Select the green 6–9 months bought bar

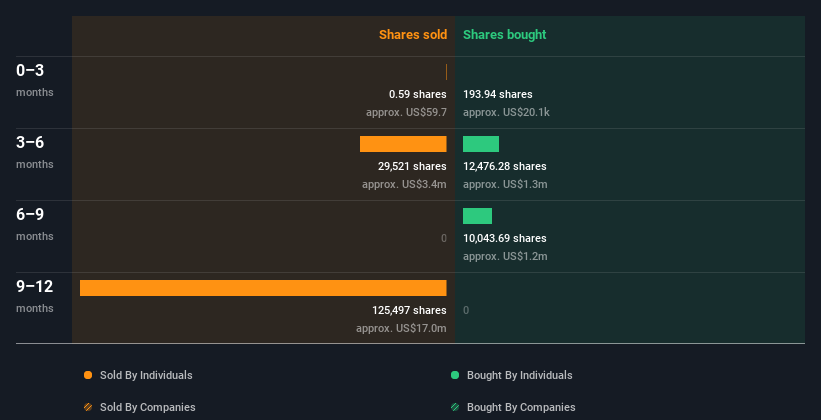pyautogui.click(x=478, y=216)
